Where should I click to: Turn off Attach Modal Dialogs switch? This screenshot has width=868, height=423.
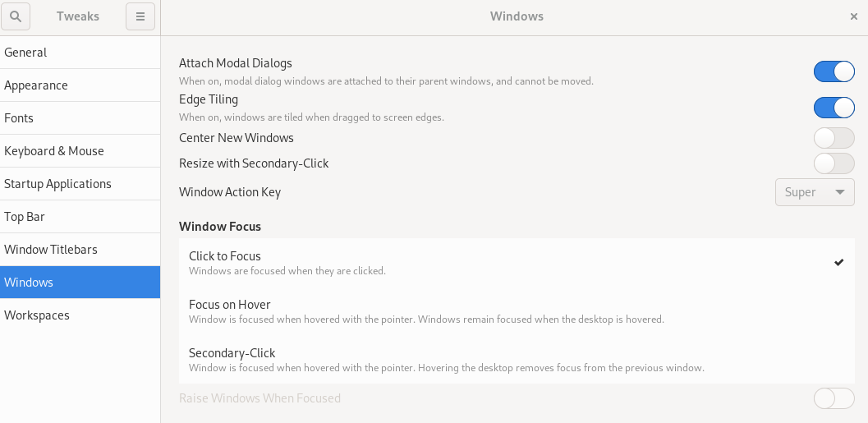(834, 71)
